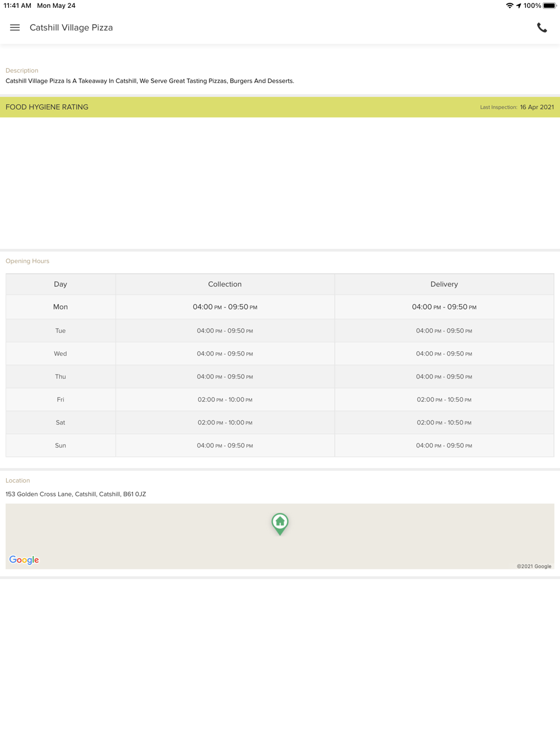Select the Tue row day cell

60,331
